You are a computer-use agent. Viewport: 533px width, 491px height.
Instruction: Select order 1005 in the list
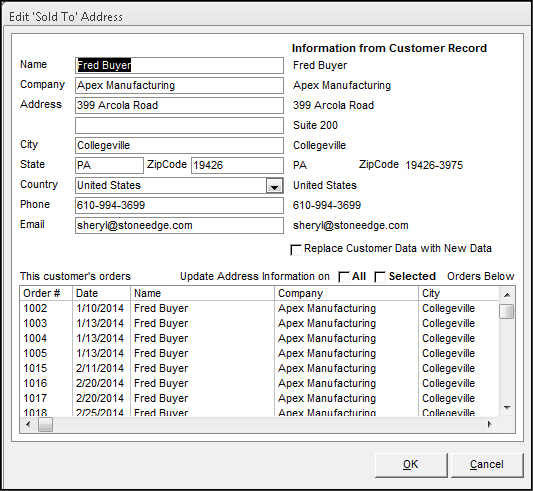click(x=259, y=353)
